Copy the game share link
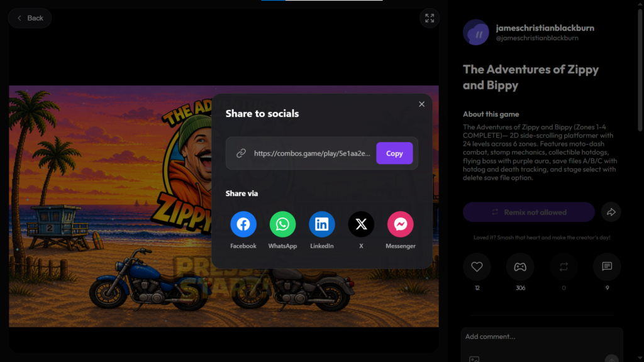 click(394, 153)
